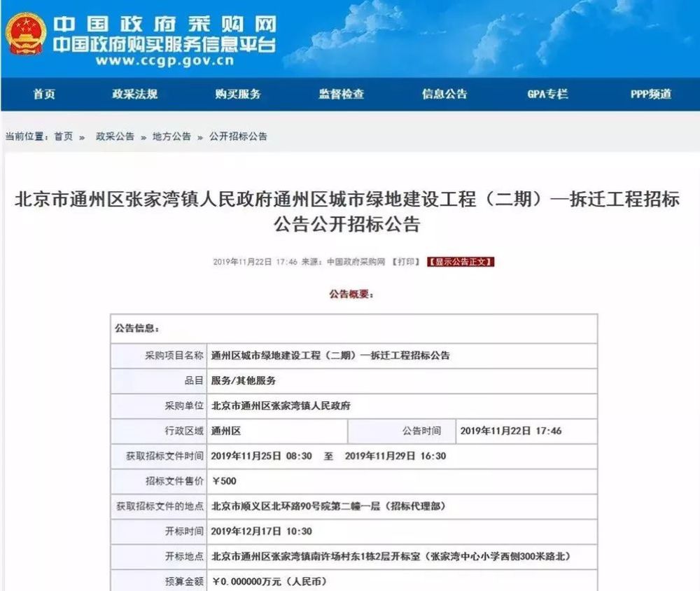This screenshot has height=591, width=700.
Task: Click the 通州区 administrative region value
Action: tap(226, 431)
